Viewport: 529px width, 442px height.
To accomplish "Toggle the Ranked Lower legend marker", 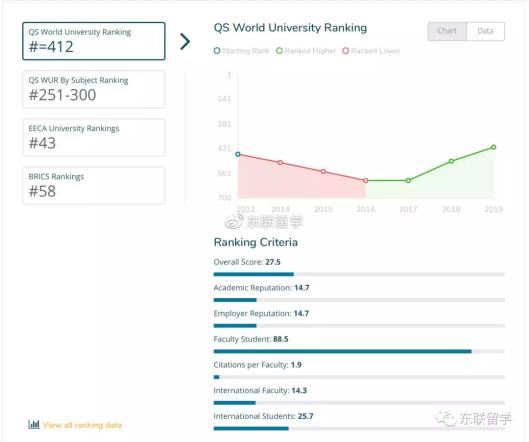I will [345, 51].
